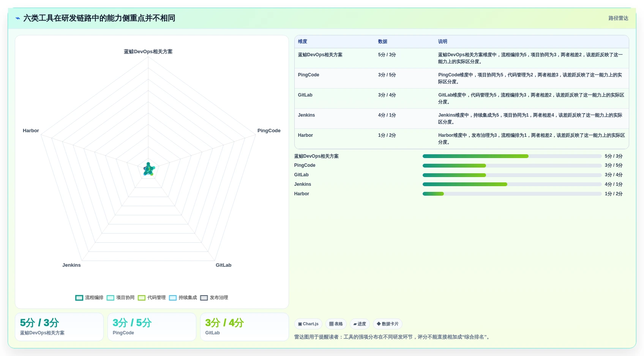Click the 蓝鲸DevOps相关方案 radar axis label
644x356 pixels.
tap(148, 52)
